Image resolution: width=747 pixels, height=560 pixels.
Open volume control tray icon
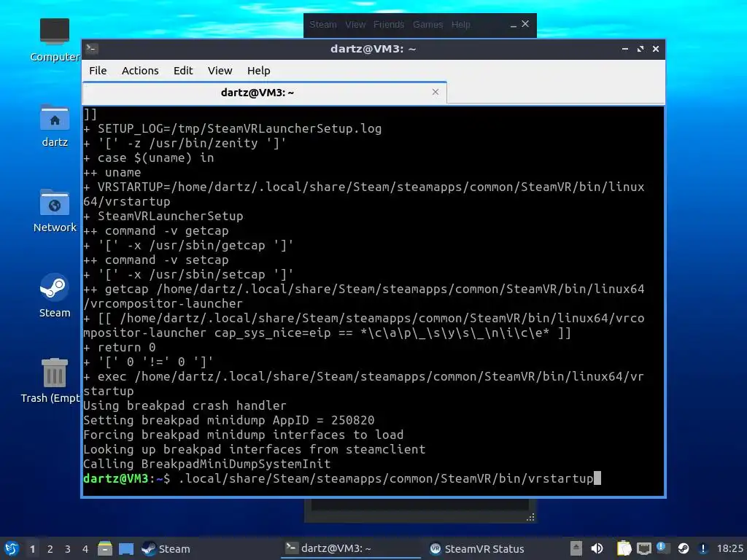pos(597,548)
